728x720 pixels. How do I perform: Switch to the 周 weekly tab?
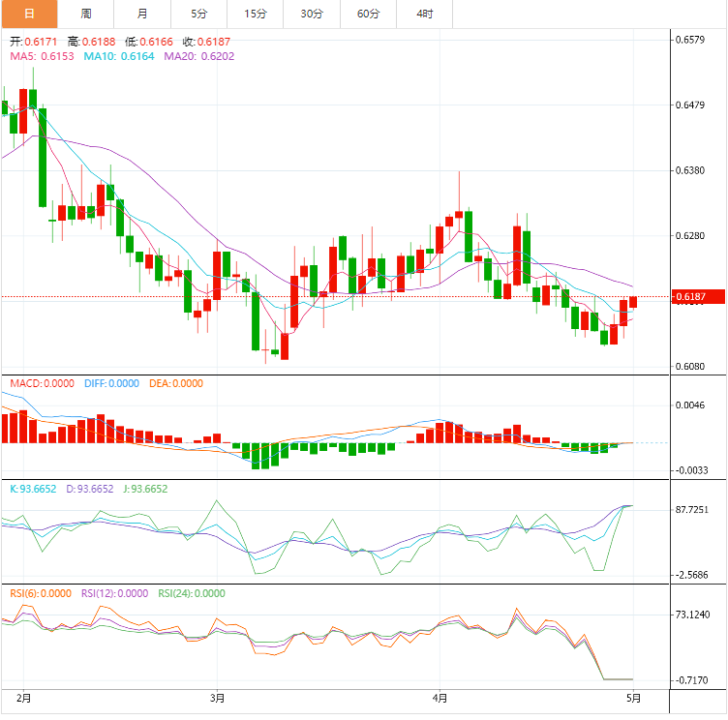click(x=86, y=14)
